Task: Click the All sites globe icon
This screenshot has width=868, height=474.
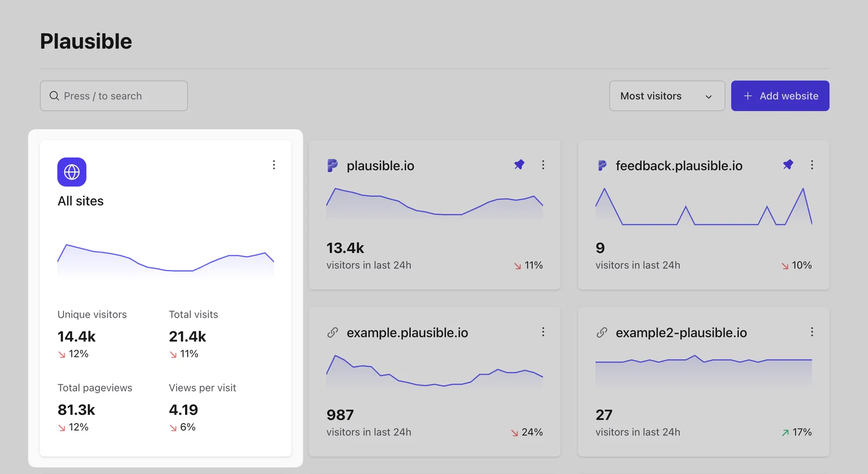Action: (x=72, y=172)
